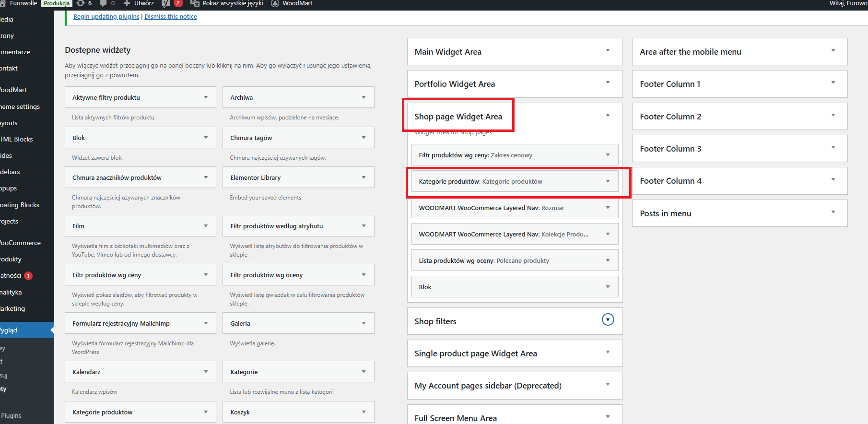Select the Blok widget under Dostępne widżety
The width and height of the screenshot is (868, 424).
pos(141,138)
